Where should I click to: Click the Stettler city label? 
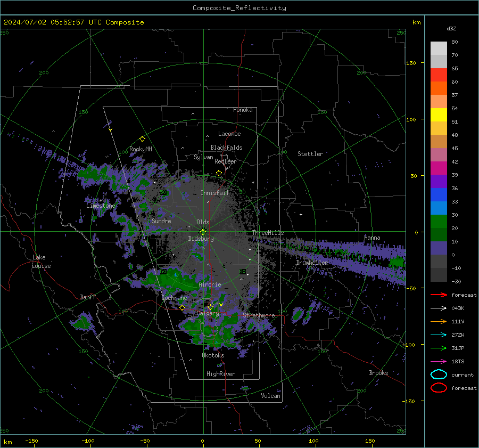[x=310, y=154]
